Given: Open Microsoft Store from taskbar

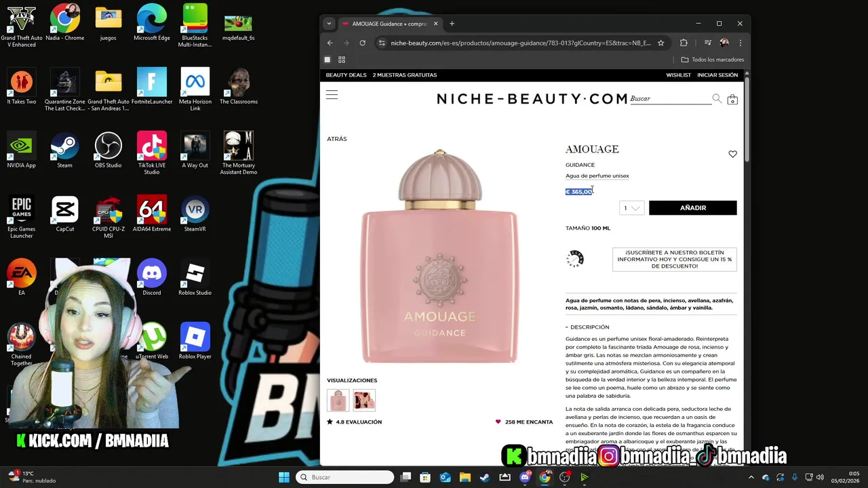Looking at the screenshot, I should coord(425,477).
